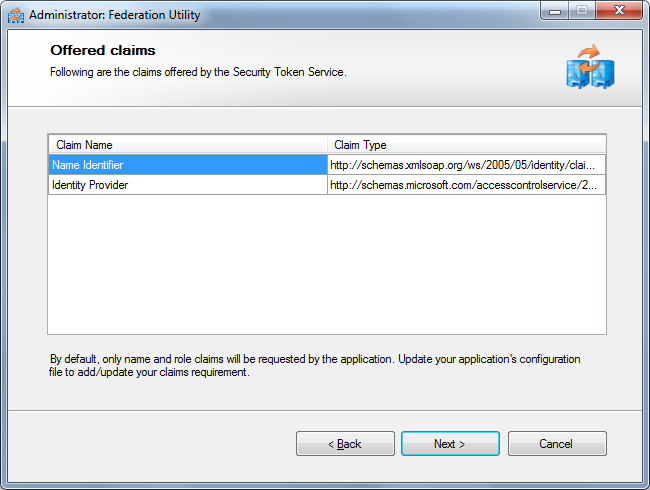Select the Name Identifier claim row
This screenshot has height=490, width=650.
click(187, 165)
